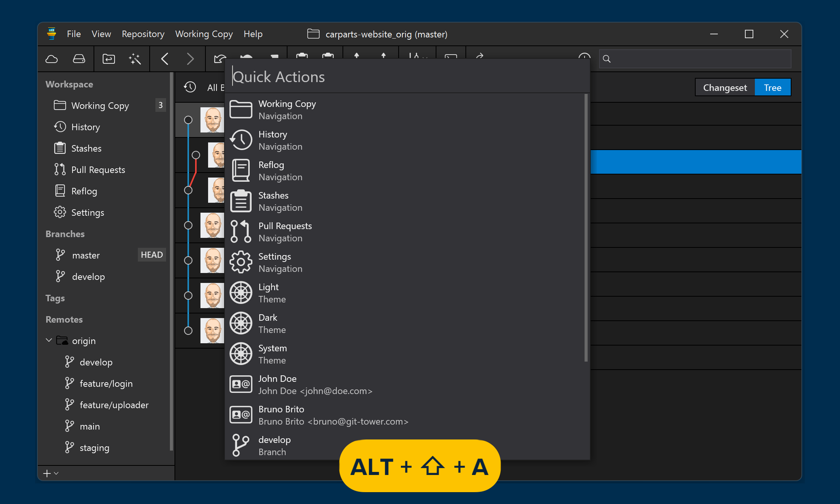
Task: Click the magic wand quick actions icon
Action: [x=135, y=59]
